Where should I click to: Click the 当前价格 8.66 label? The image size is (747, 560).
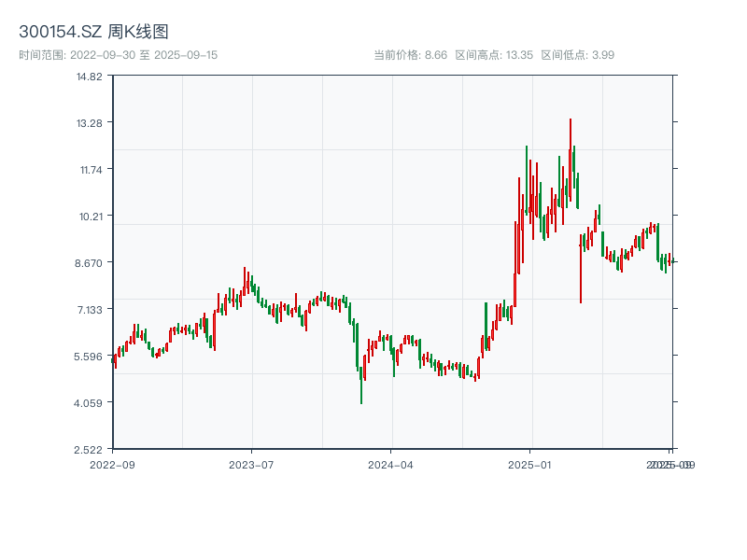[x=410, y=55]
